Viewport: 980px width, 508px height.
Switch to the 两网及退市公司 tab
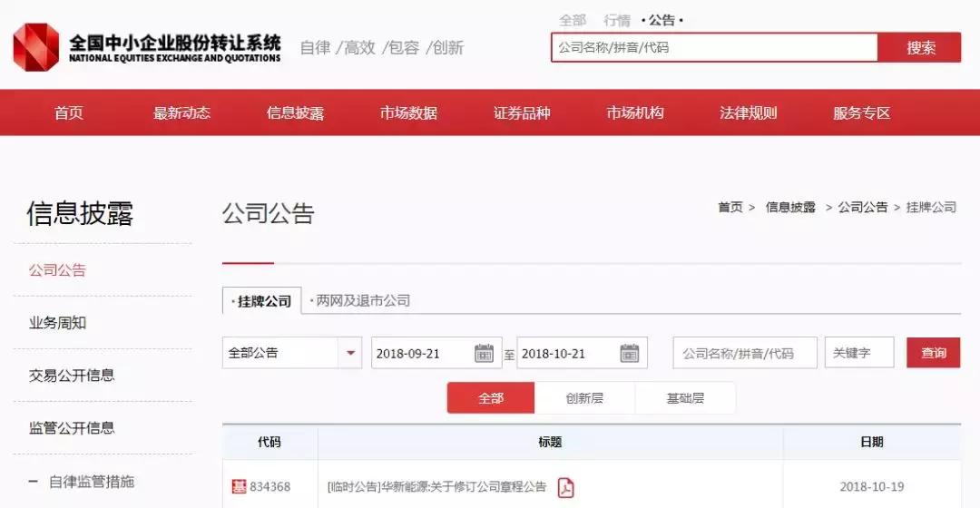click(x=360, y=301)
